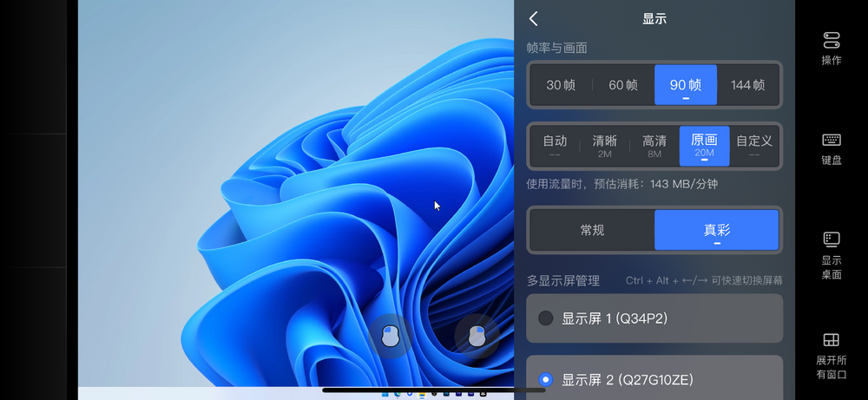Set frame rate to 30 帧
The height and width of the screenshot is (400, 868).
[561, 85]
